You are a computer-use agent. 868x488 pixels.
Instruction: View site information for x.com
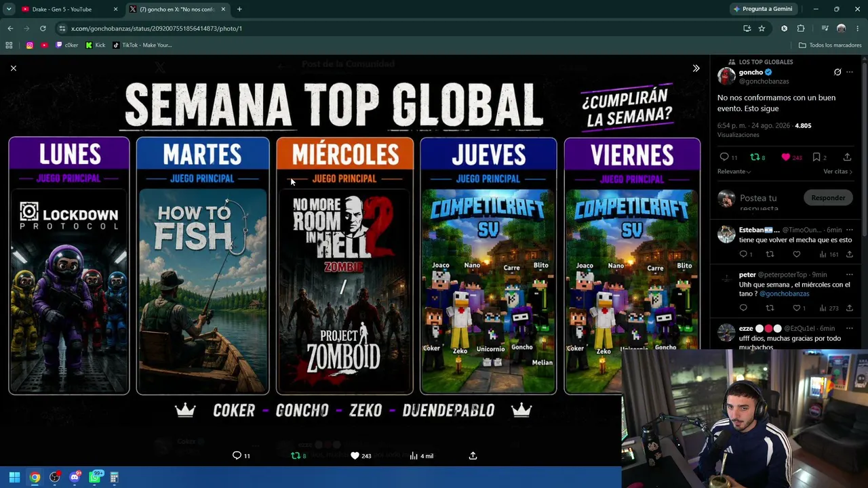(x=62, y=28)
